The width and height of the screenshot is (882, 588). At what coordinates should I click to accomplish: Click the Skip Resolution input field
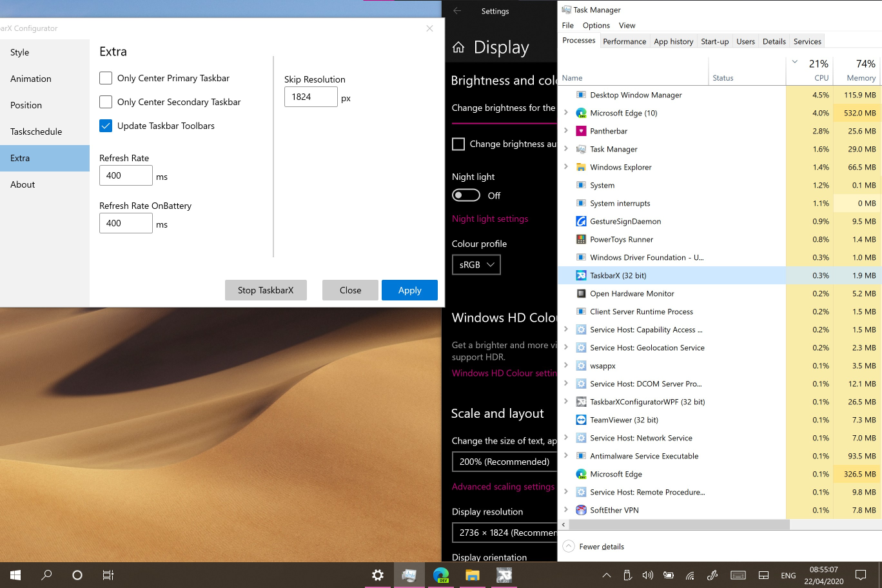coord(311,96)
